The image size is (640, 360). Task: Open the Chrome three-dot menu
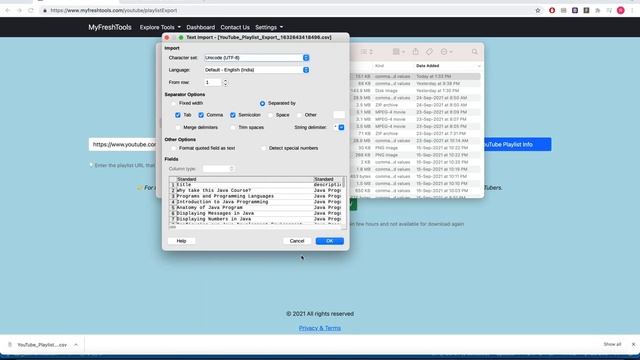[632, 11]
